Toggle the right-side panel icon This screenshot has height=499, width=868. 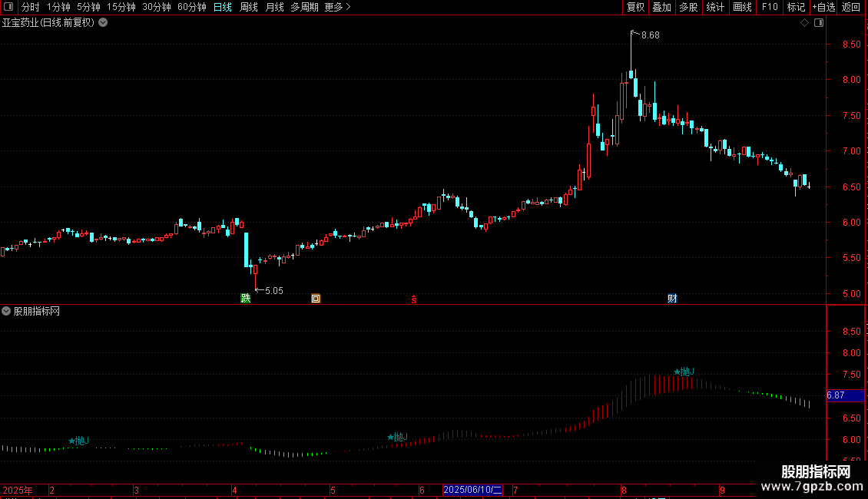point(819,23)
